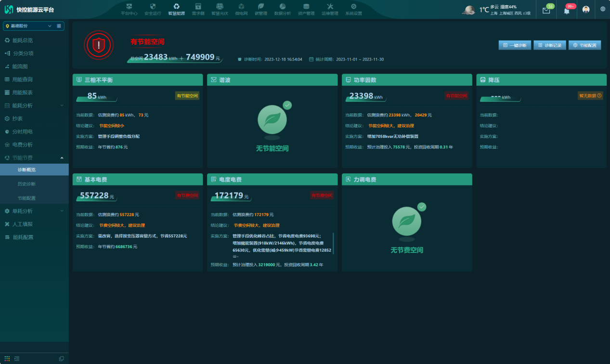This screenshot has height=364, width=610.
Task: Click the red shield warning icon
Action: click(x=99, y=45)
